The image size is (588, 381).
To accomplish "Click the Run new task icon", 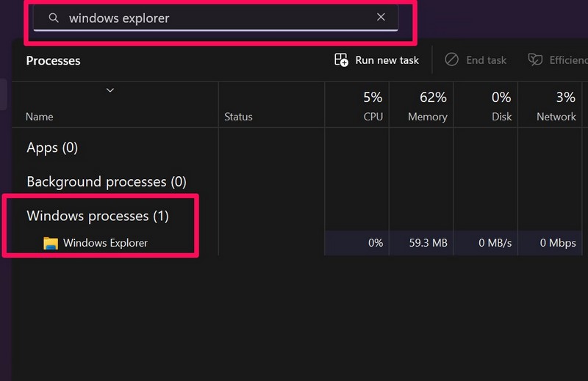I will tap(341, 60).
